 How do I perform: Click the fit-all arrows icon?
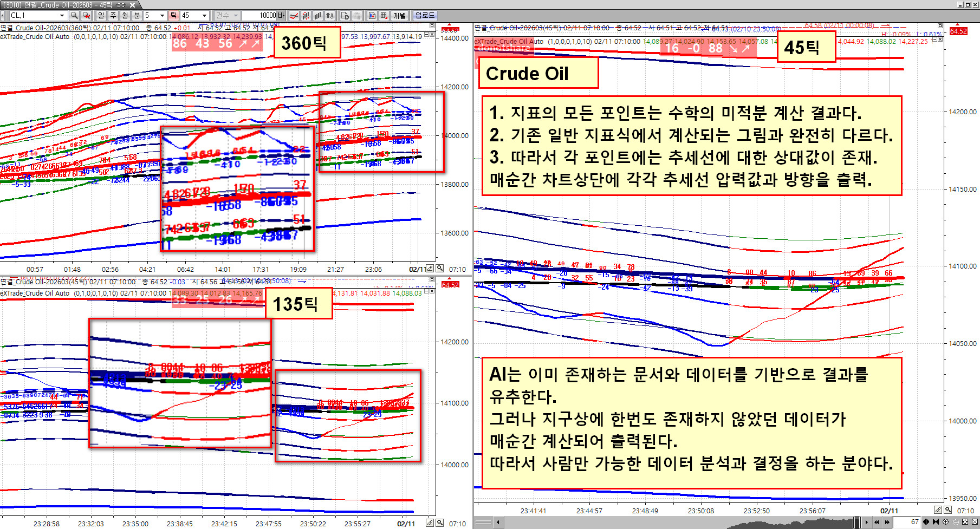(x=965, y=522)
